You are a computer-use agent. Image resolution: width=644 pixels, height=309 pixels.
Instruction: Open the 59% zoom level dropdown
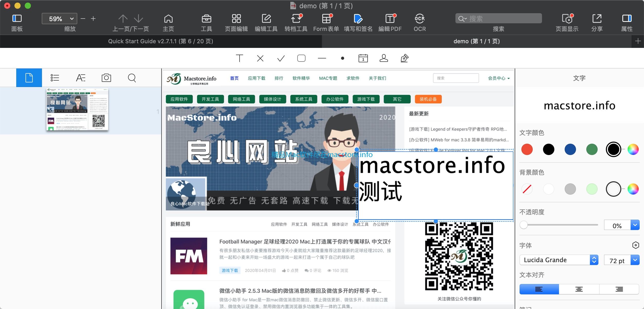(60, 19)
